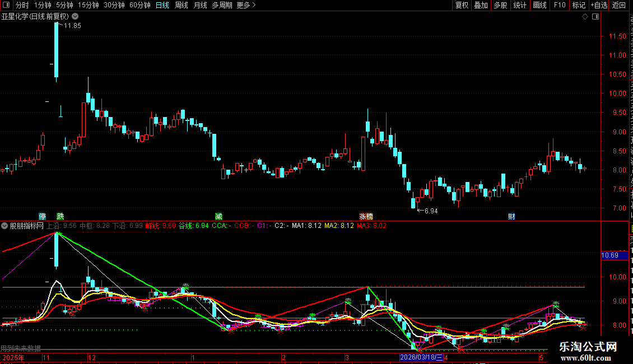
Task: Click the MA3: 8.02 indicator value
Action: [372, 226]
